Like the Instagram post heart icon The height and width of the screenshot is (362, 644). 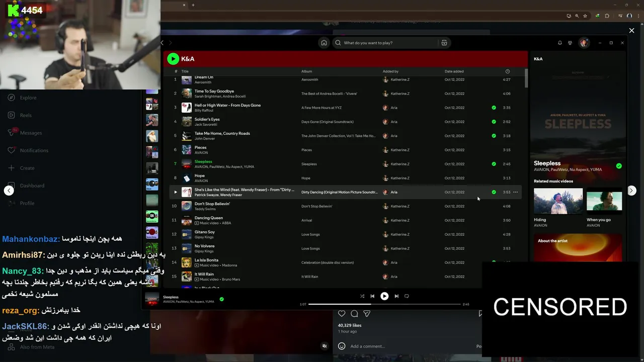tap(342, 314)
